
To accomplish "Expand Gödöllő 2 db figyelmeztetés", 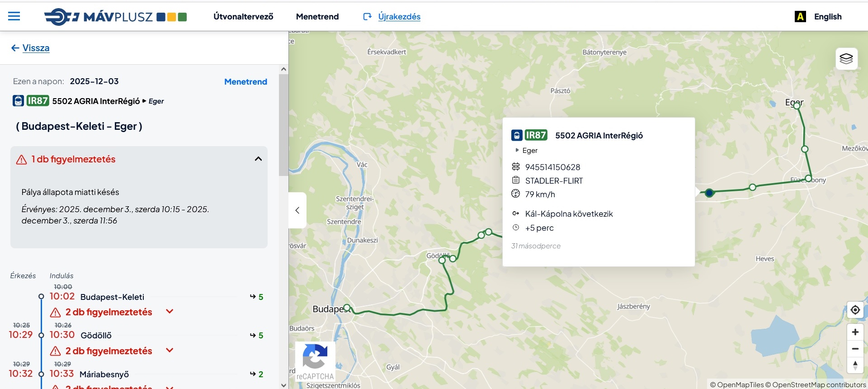I will coord(170,350).
